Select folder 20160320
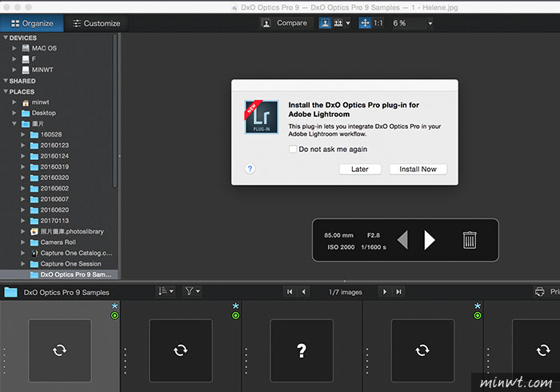Image resolution: width=560 pixels, height=392 pixels. (54, 178)
